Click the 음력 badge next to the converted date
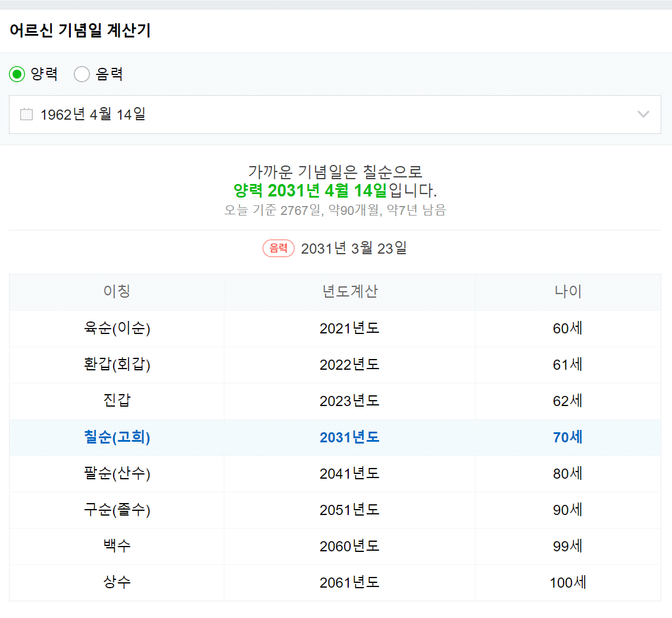Viewport: 672px width, 618px height. coord(278,248)
